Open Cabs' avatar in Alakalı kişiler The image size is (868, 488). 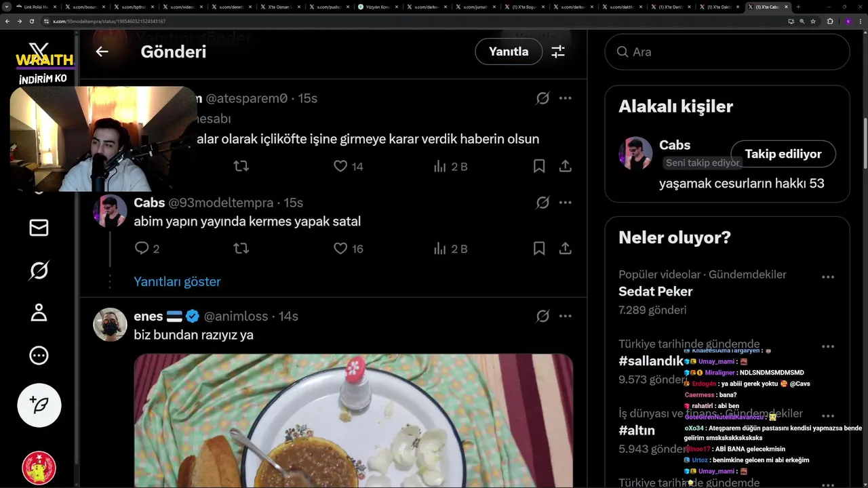[635, 153]
